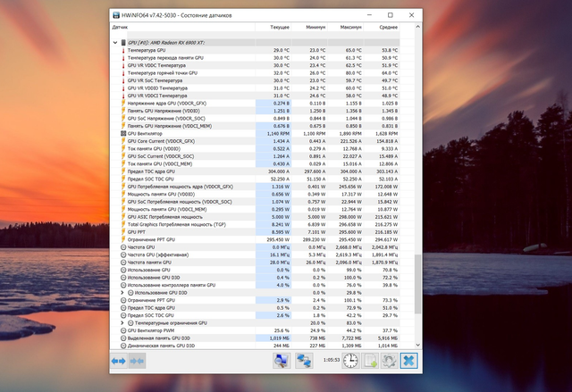Minimize the HWiNFO64 sensor window
This screenshot has width=572, height=392.
369,15
